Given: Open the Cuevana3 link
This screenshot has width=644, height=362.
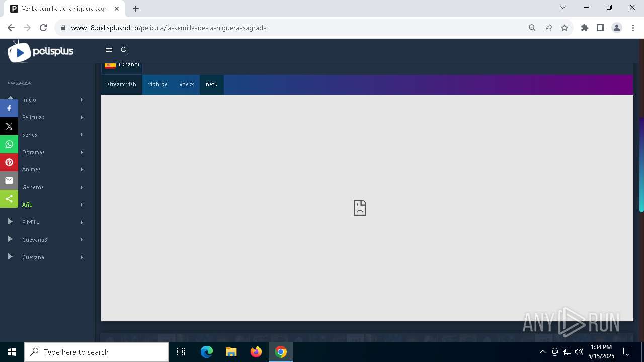Looking at the screenshot, I should point(35,240).
